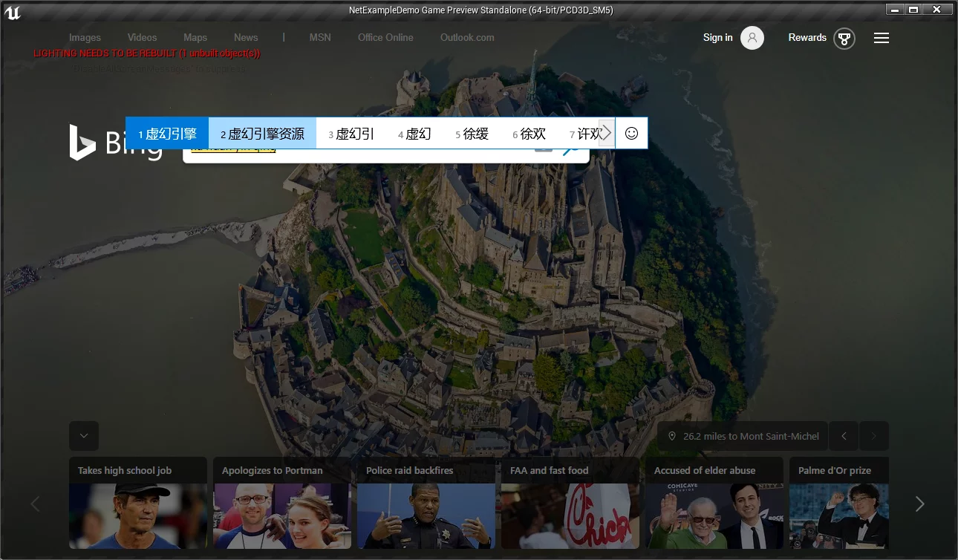Open the Police raid backfires story

click(x=426, y=502)
